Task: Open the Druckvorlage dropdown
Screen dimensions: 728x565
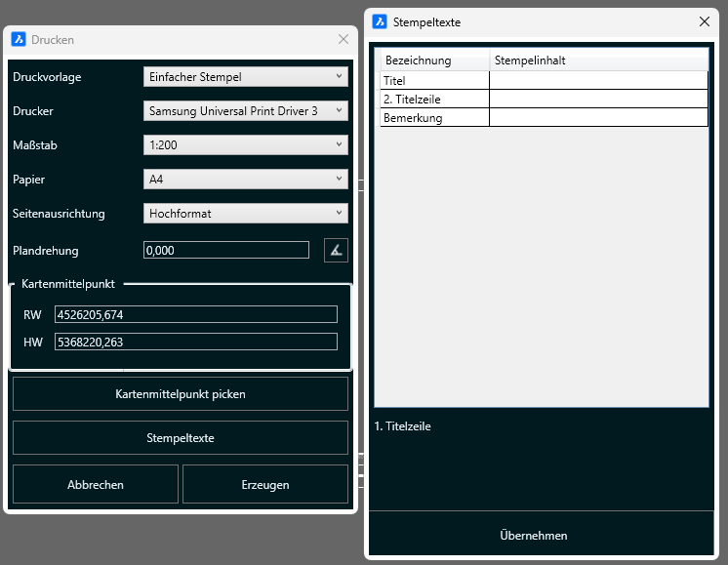Action: click(x=245, y=77)
